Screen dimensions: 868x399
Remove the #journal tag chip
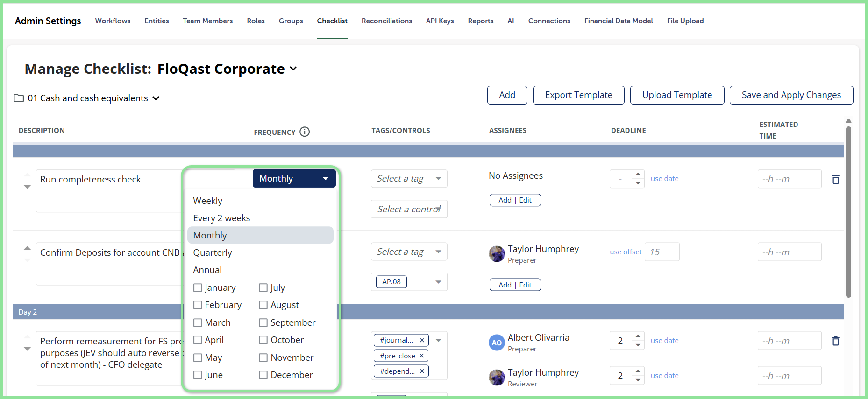point(422,340)
